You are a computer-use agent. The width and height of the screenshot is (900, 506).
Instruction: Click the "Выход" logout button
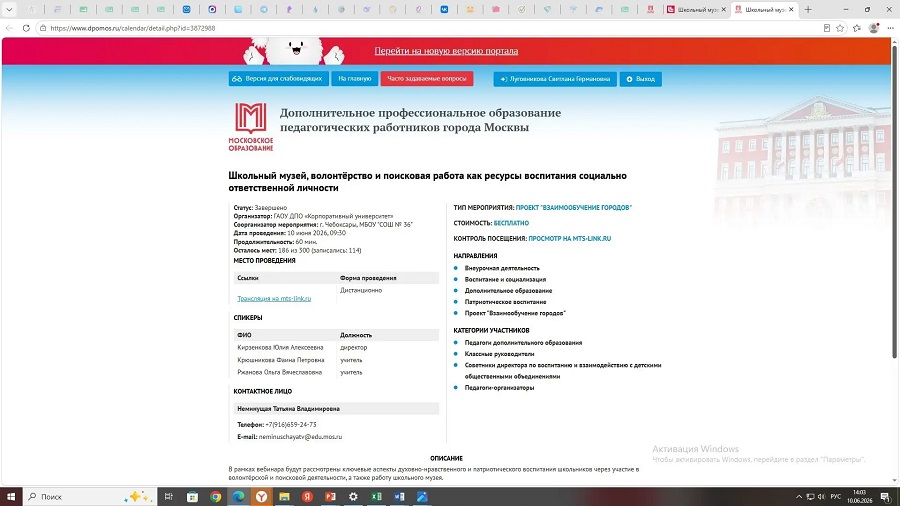coord(641,79)
